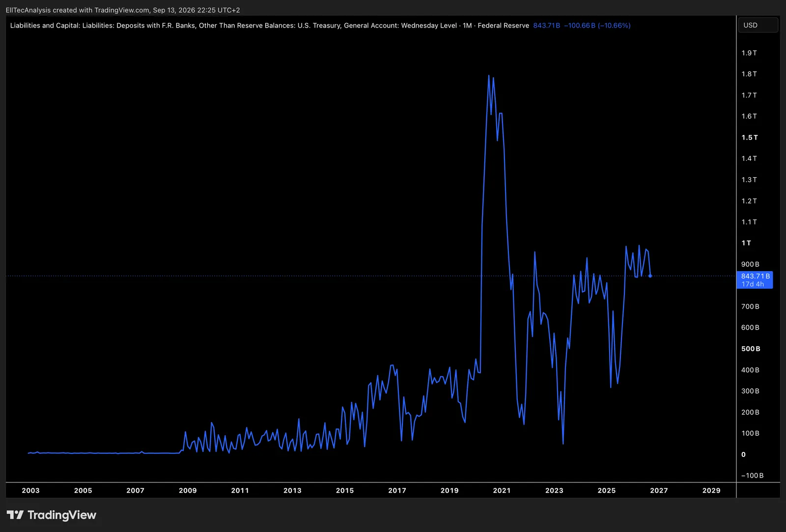Click the last data point dot on line
The width and height of the screenshot is (786, 532).
click(650, 276)
